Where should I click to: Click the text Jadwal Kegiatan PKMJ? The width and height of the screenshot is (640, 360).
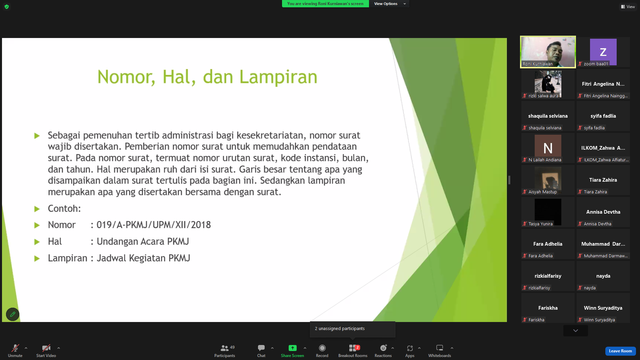pyautogui.click(x=143, y=258)
